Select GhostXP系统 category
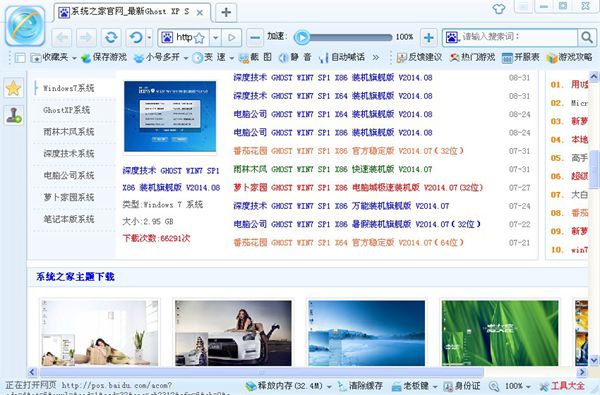Viewport: 600px width, 395px height. (x=67, y=110)
